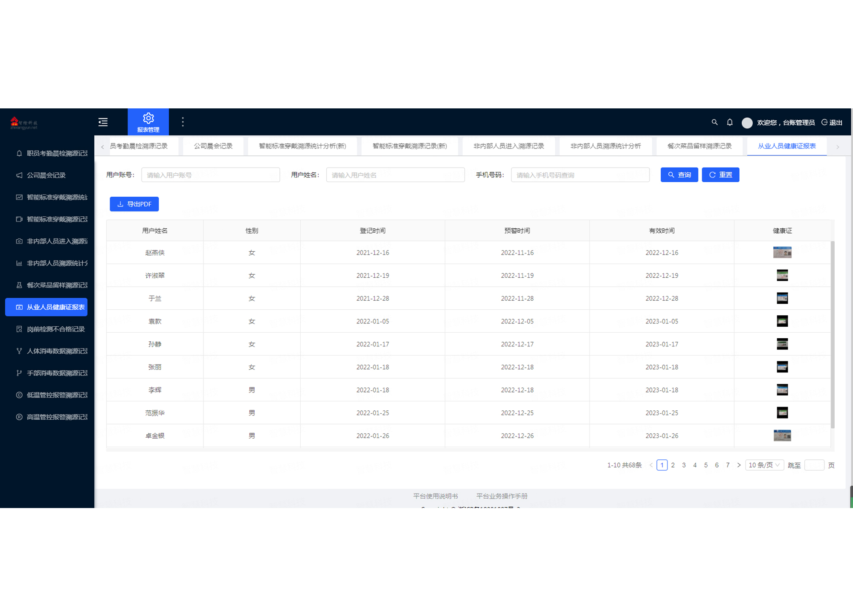
Task: Click bar chart icon beside 非内部人员溯源统计
Action: pyautogui.click(x=19, y=263)
